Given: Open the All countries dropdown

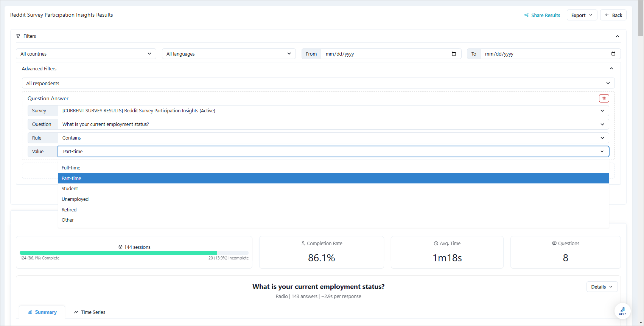Looking at the screenshot, I should pos(86,54).
